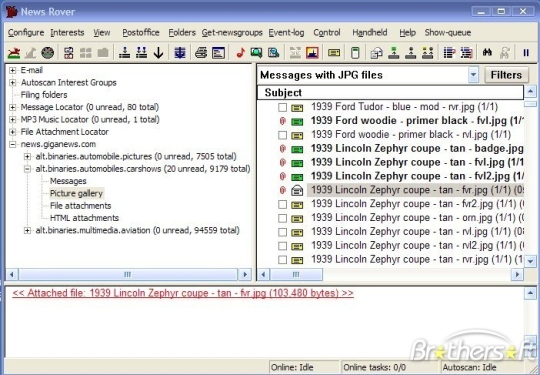
Task: Check the Lincoln Zephyr rvl.jpg checkbox
Action: point(282,232)
